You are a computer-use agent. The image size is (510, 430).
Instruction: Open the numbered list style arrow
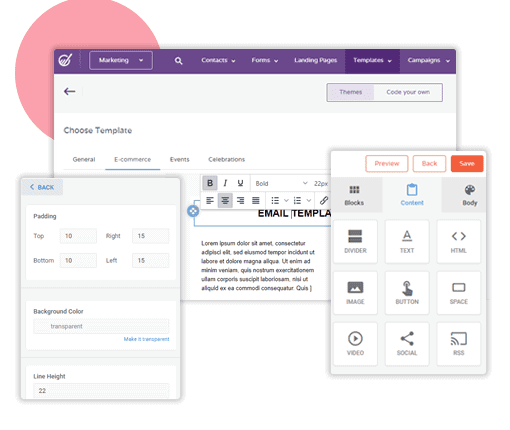309,200
